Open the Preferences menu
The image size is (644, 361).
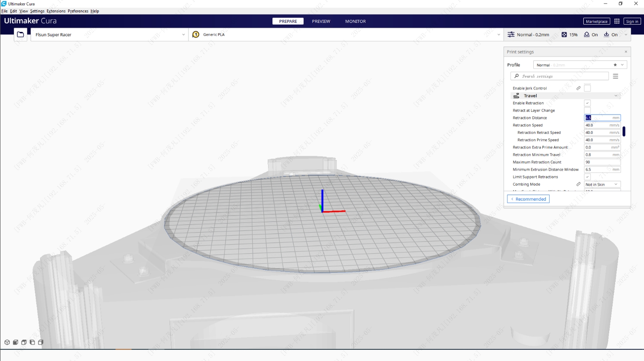[x=78, y=11]
